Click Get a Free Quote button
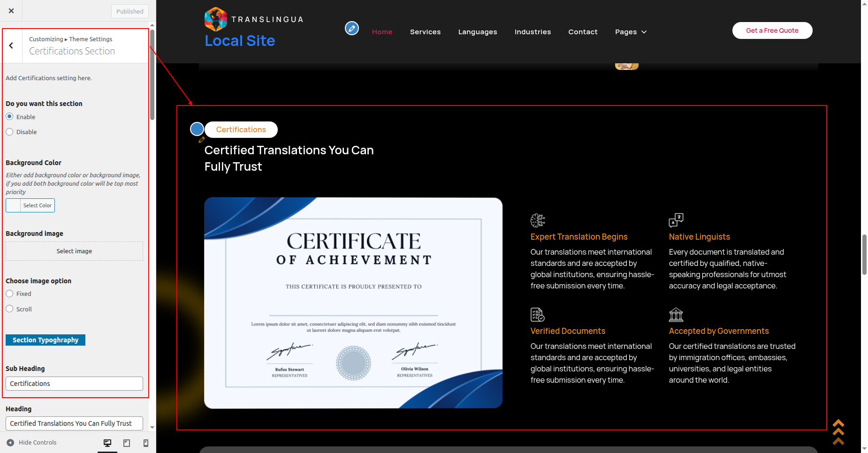Viewport: 868px width, 453px height. point(772,30)
